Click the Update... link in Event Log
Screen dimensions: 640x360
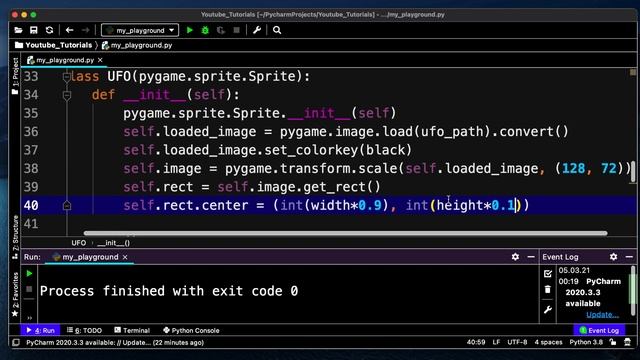click(x=602, y=315)
